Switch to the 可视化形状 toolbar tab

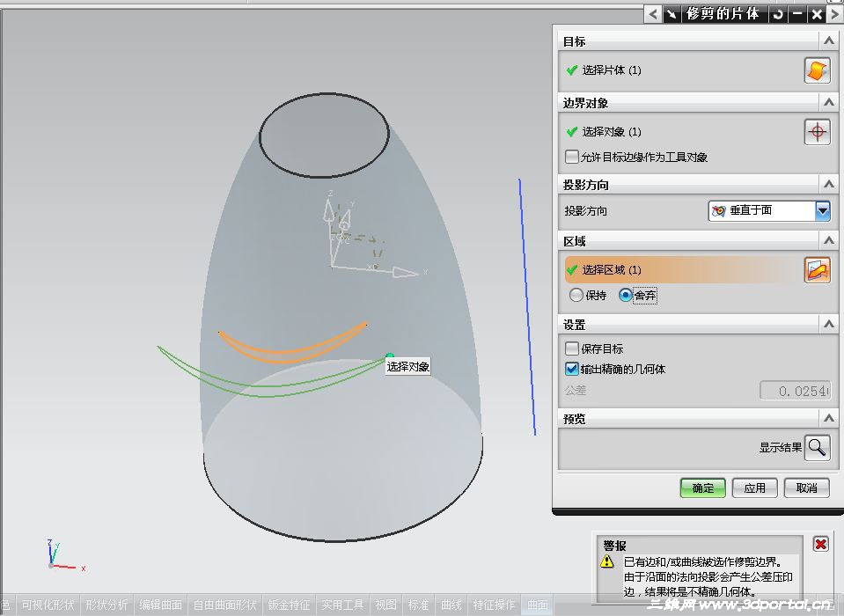pyautogui.click(x=48, y=605)
